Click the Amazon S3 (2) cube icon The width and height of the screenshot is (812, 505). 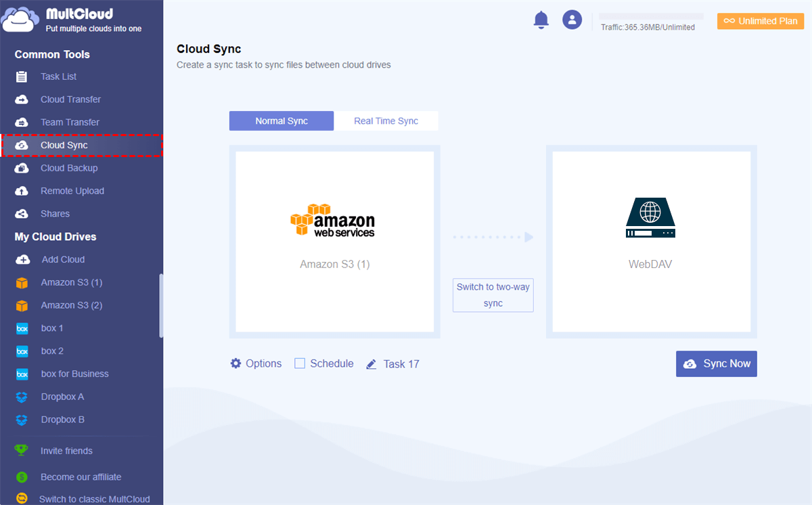coord(22,305)
